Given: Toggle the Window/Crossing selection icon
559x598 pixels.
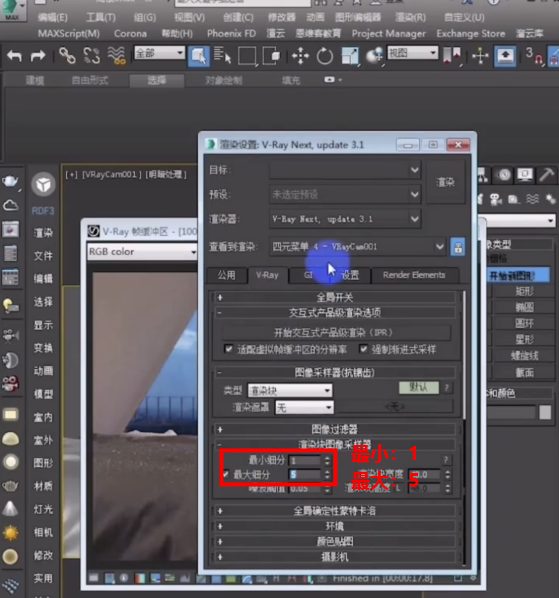Looking at the screenshot, I should click(x=271, y=56).
